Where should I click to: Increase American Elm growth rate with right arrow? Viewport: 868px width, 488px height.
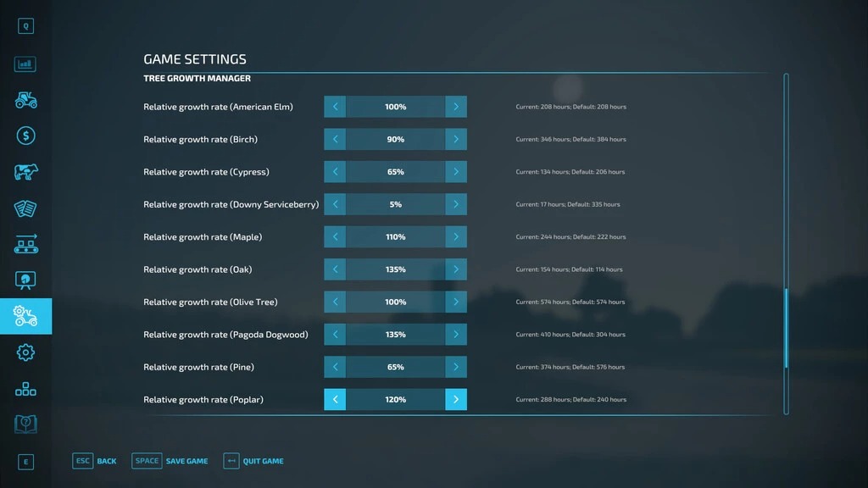(456, 107)
